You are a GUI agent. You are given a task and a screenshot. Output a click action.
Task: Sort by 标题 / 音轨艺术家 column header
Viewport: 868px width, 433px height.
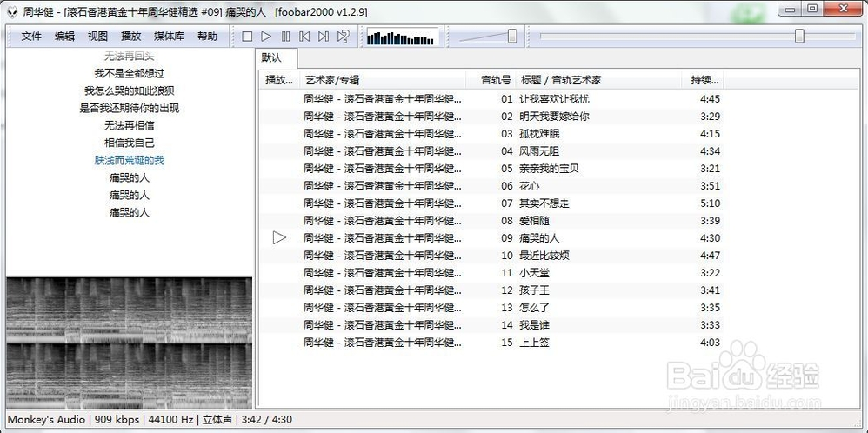point(598,80)
